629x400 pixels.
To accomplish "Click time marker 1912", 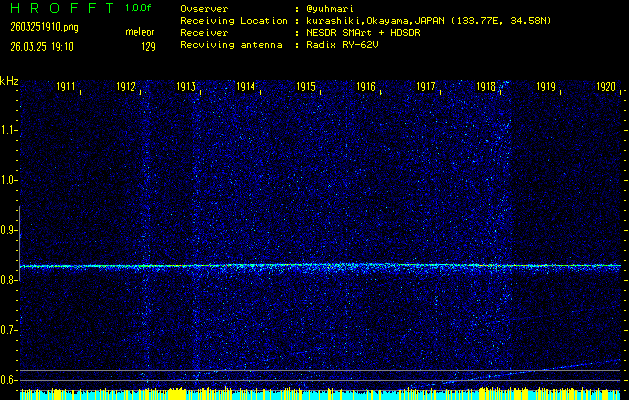I will pyautogui.click(x=125, y=86).
